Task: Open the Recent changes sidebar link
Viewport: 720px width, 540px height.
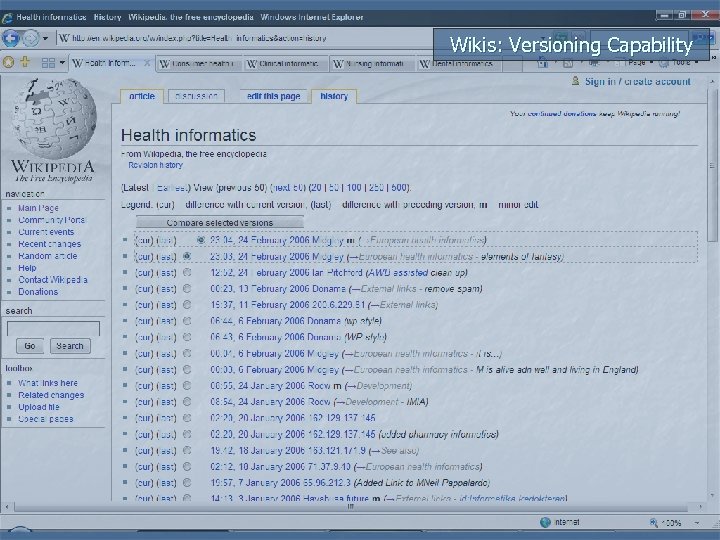Action: tap(50, 244)
